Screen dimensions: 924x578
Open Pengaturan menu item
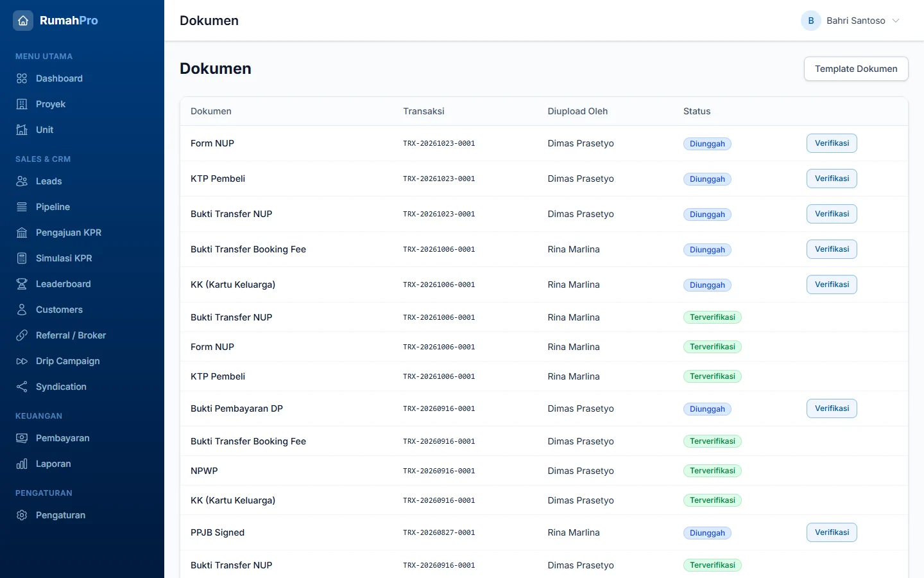[82, 515]
